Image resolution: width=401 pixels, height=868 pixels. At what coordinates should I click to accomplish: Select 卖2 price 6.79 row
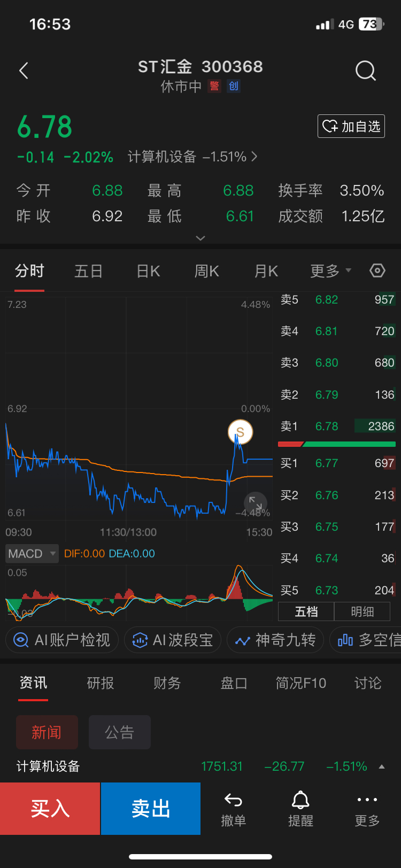[338, 394]
